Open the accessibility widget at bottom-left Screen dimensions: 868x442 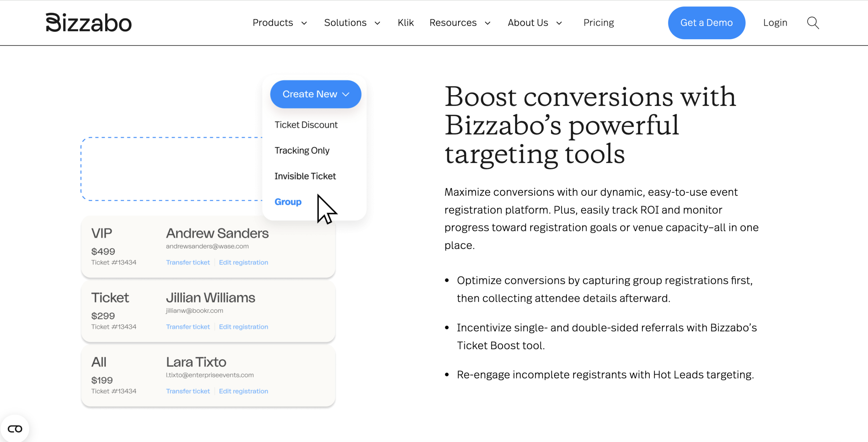pyautogui.click(x=15, y=429)
